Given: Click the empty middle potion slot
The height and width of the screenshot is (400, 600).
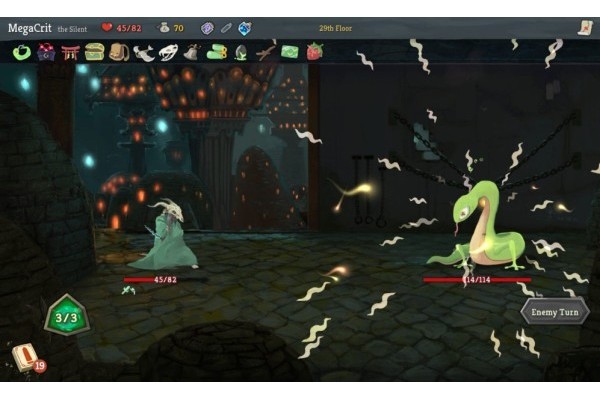Looking at the screenshot, I should point(226,28).
